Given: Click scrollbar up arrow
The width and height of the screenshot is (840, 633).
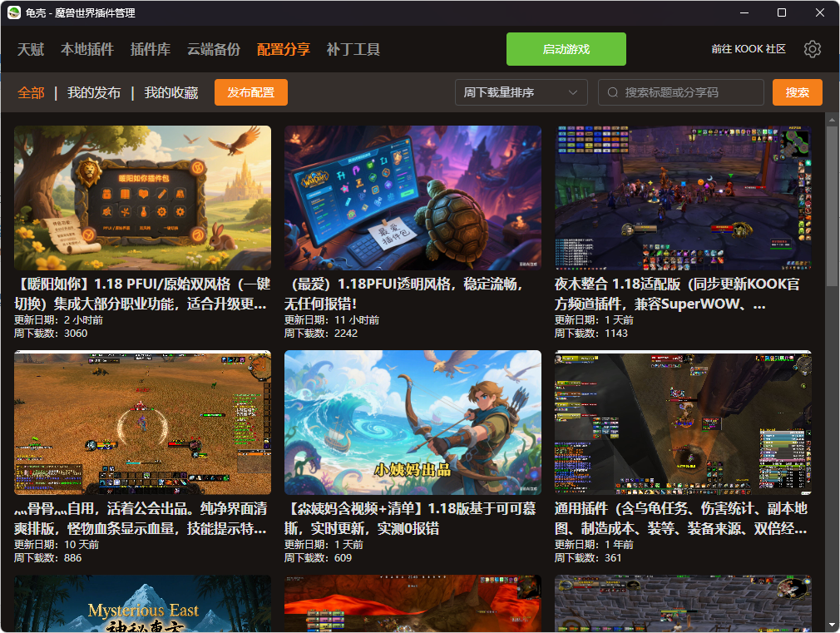Looking at the screenshot, I should [832, 119].
